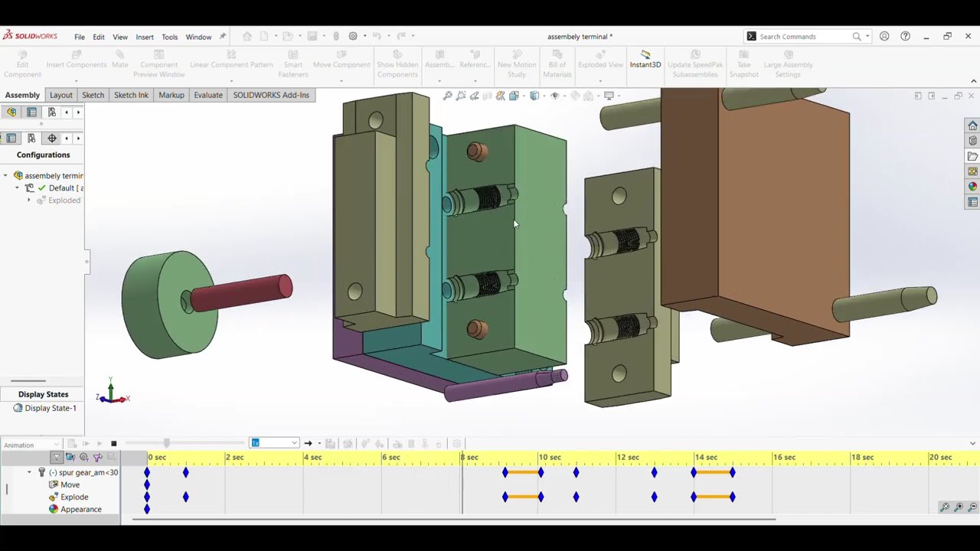Click the 16 sec mark on time ruler
Screen dimensions: 980x551
click(x=784, y=457)
